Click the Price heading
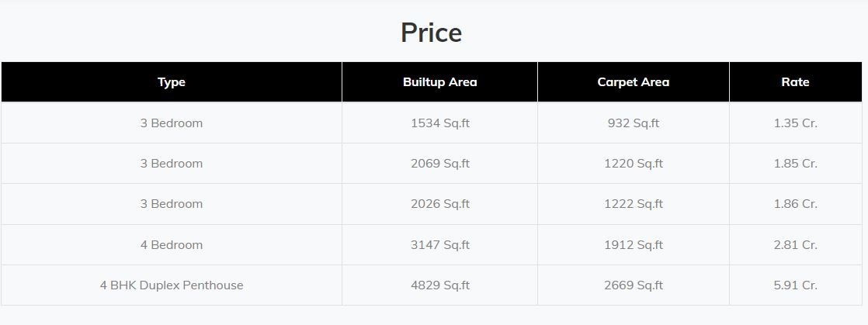 [431, 33]
